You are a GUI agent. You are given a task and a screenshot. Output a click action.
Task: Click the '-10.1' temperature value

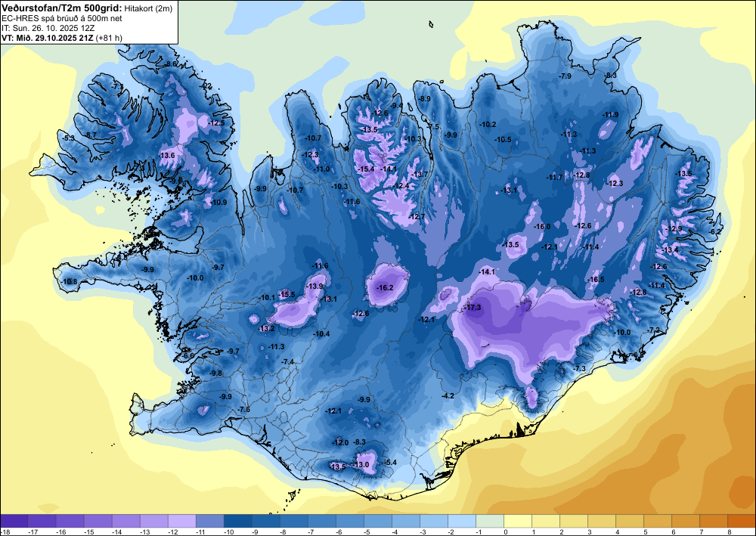[267, 297]
